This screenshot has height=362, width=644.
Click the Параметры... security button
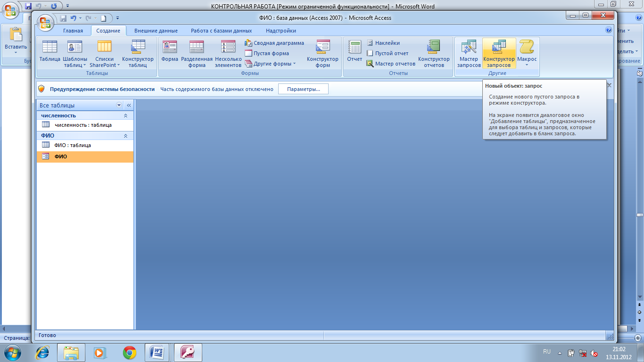click(303, 89)
